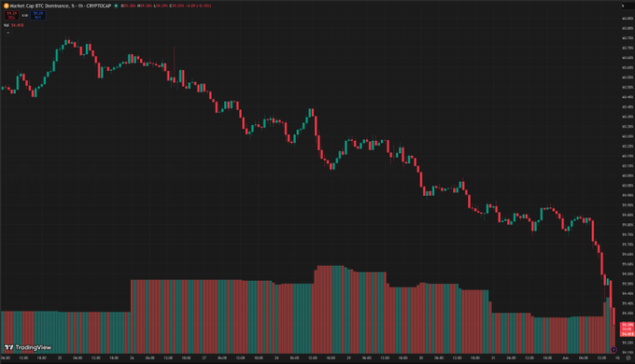Open the TradingView logo link
The width and height of the screenshot is (635, 364).
point(28,347)
